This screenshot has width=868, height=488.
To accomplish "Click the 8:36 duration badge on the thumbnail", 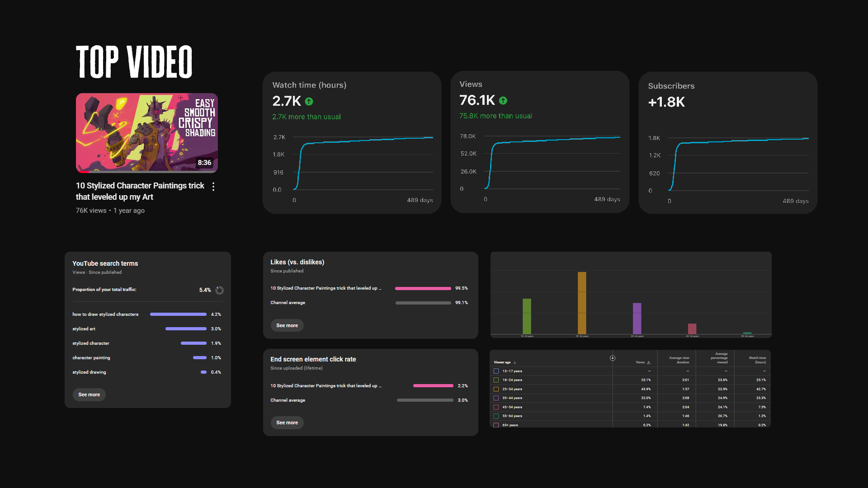I will (x=204, y=163).
